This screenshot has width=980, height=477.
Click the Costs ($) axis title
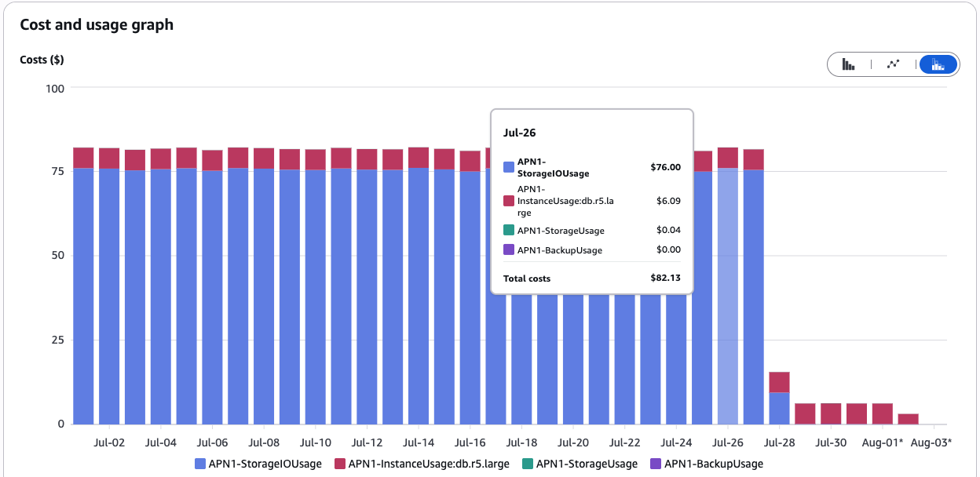(42, 60)
